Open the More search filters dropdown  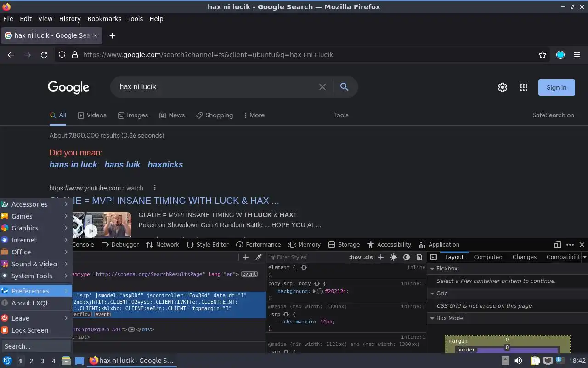254,115
